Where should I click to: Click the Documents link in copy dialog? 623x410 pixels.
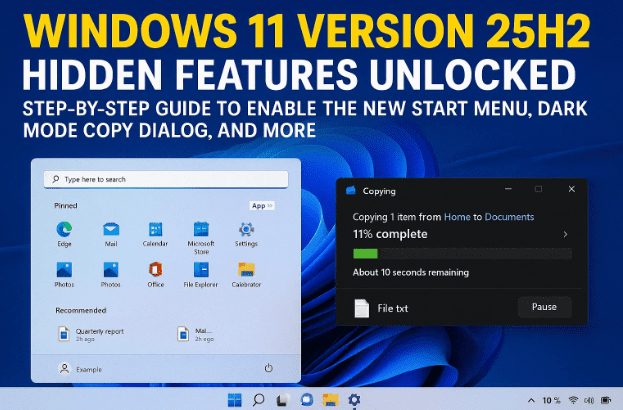(509, 217)
